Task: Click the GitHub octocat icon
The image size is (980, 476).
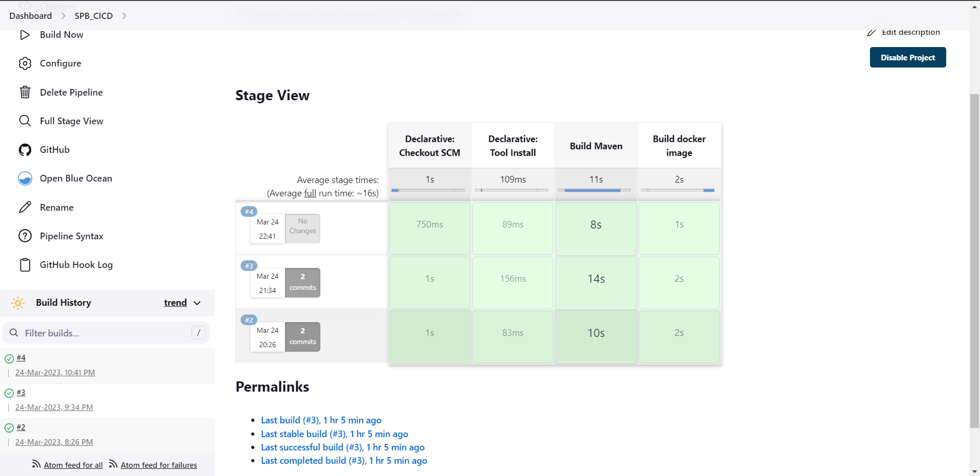Action: point(25,149)
